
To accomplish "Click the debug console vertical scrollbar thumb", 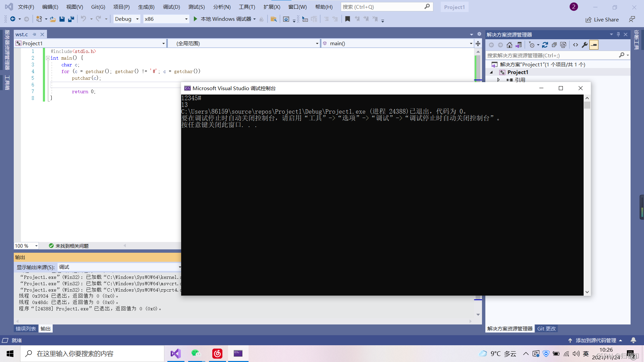I will click(587, 105).
